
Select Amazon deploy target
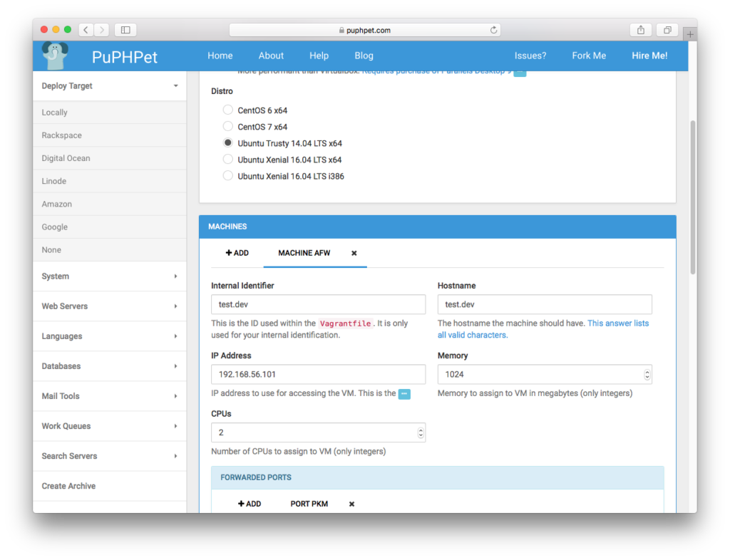coord(110,204)
